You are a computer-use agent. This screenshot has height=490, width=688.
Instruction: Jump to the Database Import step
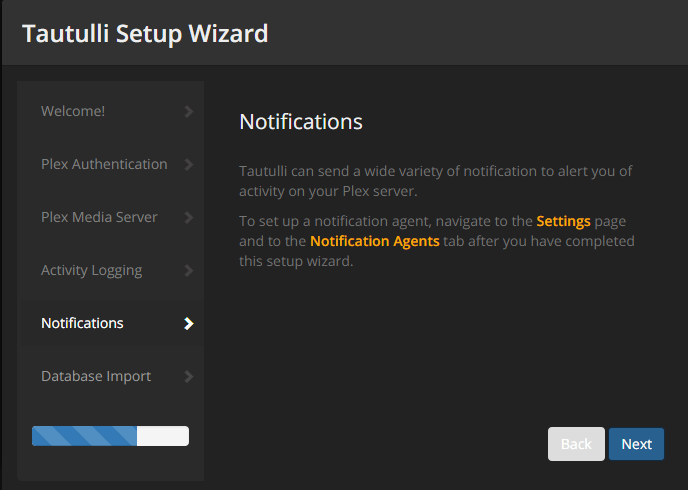[96, 376]
